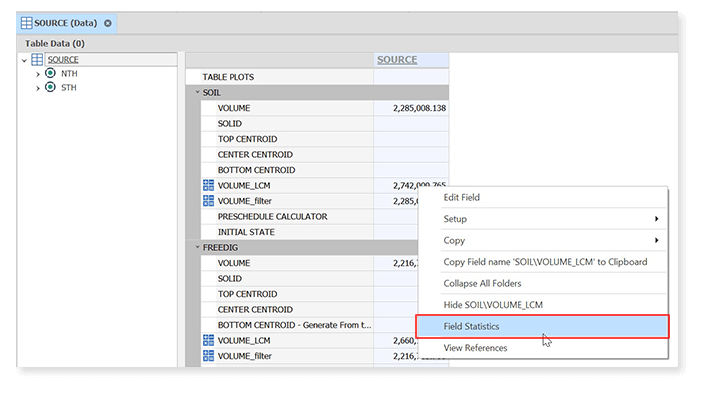Select the SOIL VOLUME_LCM field label

click(244, 185)
